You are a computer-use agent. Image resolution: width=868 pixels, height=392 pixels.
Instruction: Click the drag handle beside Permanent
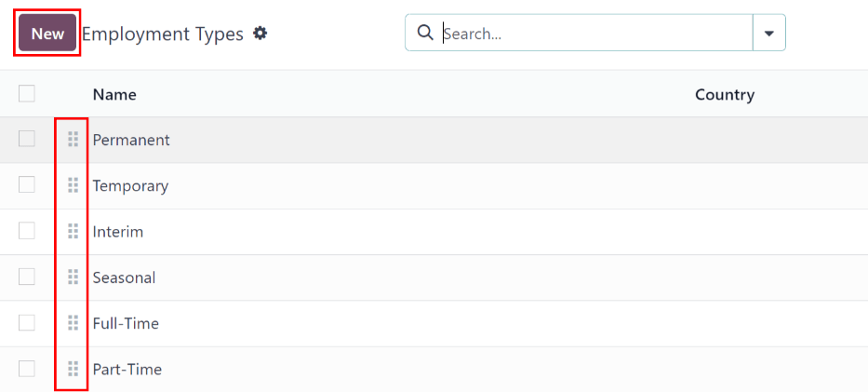[73, 140]
